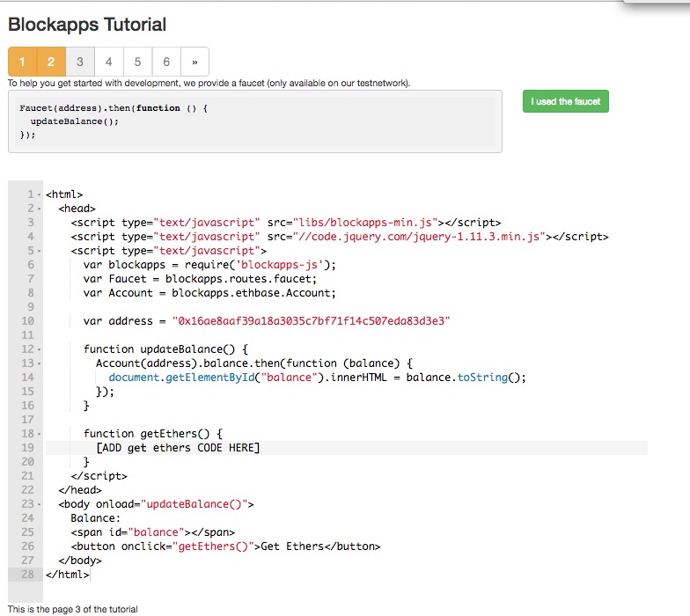This screenshot has width=690, height=616.
Task: Click the 'I used the faucet' button
Action: coord(565,101)
